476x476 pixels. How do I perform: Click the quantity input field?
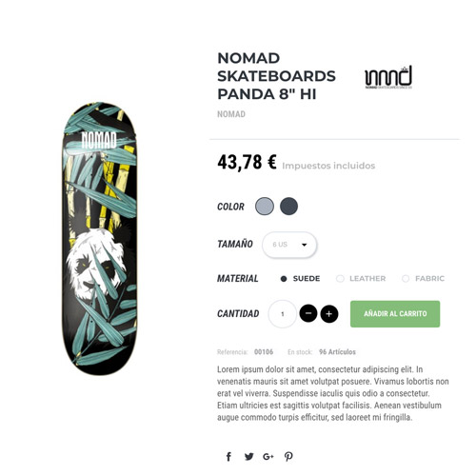(283, 314)
